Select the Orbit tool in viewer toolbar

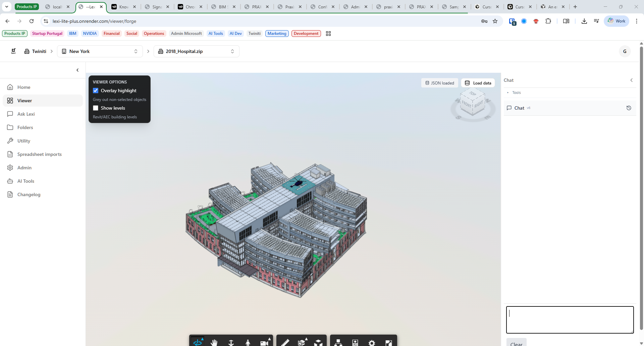(x=198, y=342)
